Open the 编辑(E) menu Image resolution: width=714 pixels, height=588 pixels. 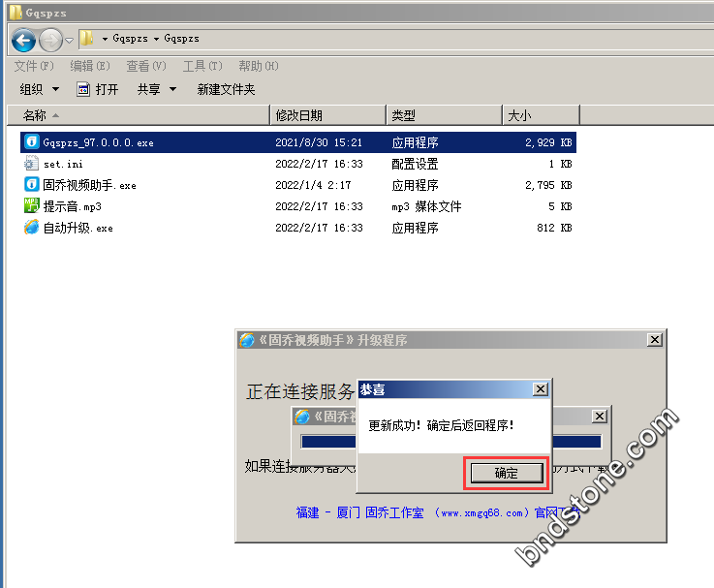click(x=90, y=66)
